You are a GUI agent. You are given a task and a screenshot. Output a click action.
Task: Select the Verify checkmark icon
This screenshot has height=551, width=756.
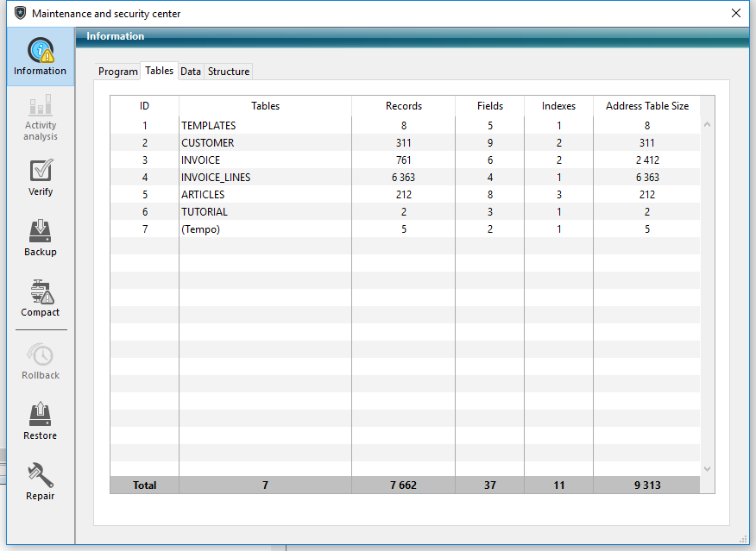click(x=40, y=171)
